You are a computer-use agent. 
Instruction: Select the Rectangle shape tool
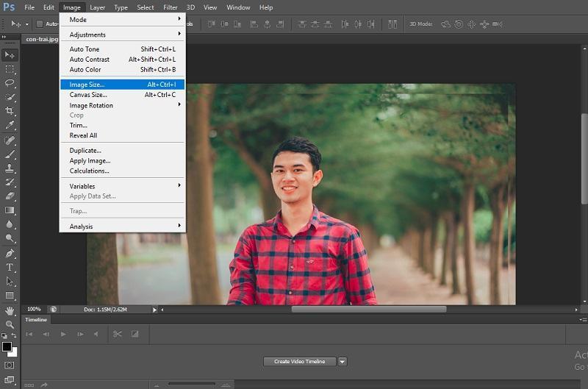click(x=10, y=296)
